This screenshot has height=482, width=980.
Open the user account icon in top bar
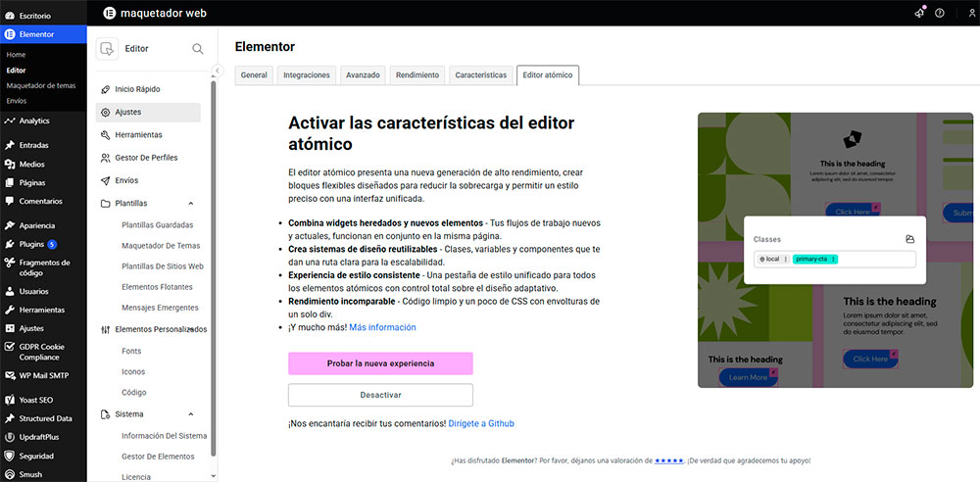tap(971, 13)
